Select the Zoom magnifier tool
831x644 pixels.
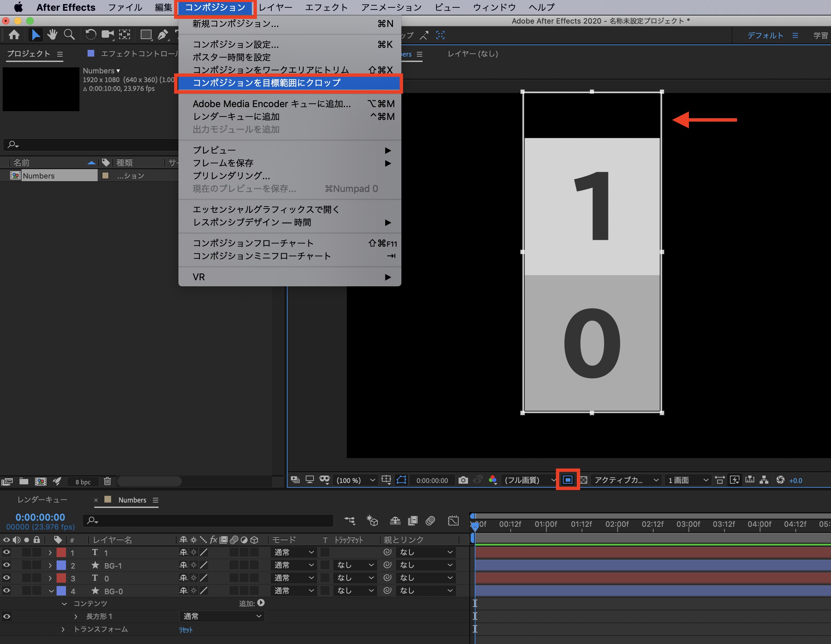(69, 35)
